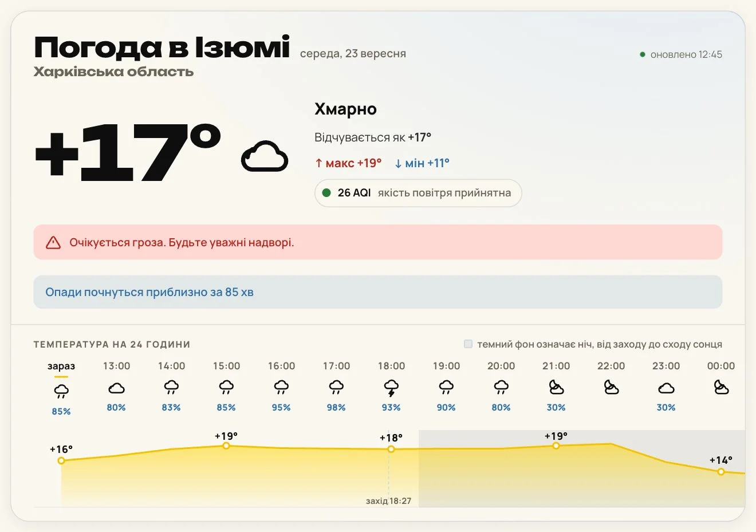Select the 21:00 hour label

(x=556, y=366)
